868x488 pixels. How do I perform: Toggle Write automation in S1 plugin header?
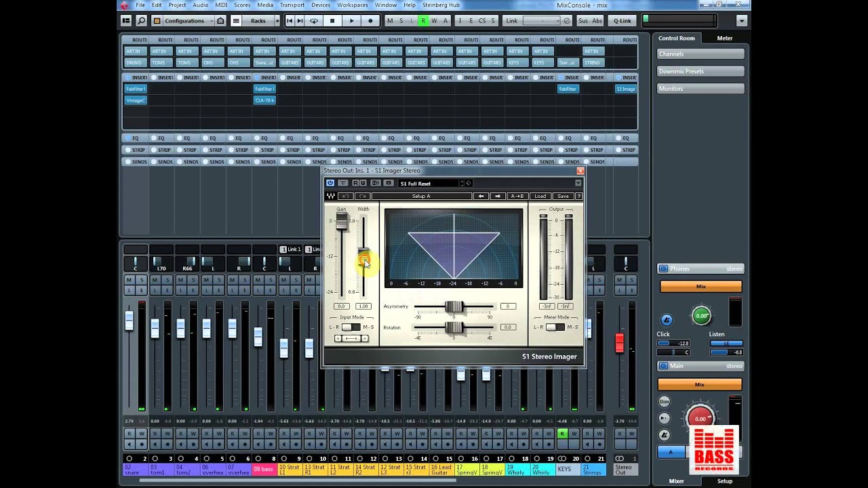363,183
